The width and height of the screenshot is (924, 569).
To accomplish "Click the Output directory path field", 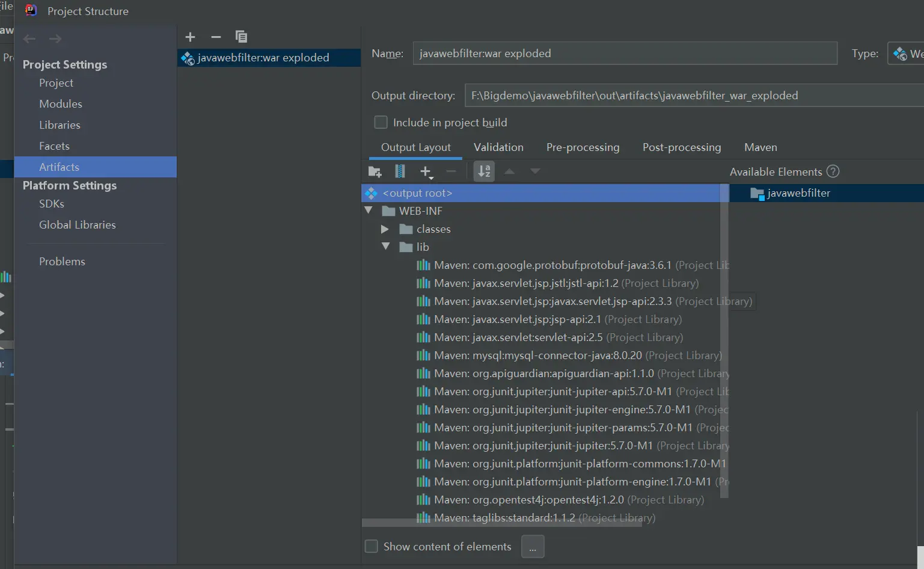I will tap(694, 96).
